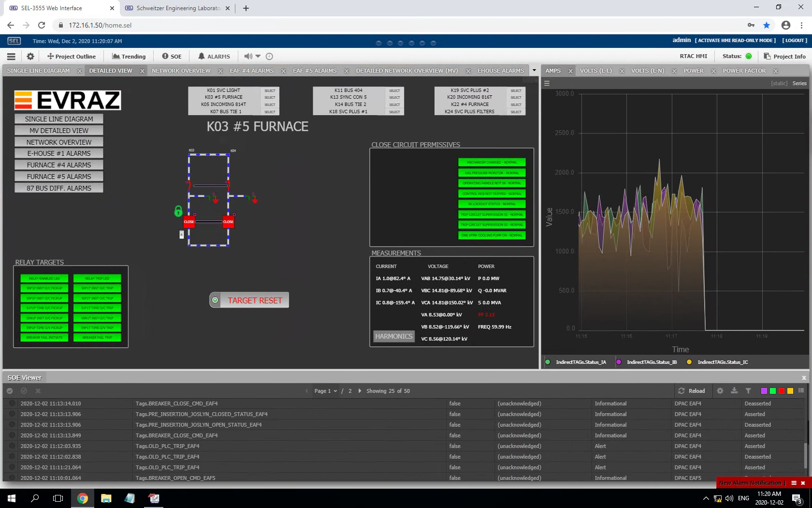
Task: Open the Page 1 dropdown
Action: point(326,391)
